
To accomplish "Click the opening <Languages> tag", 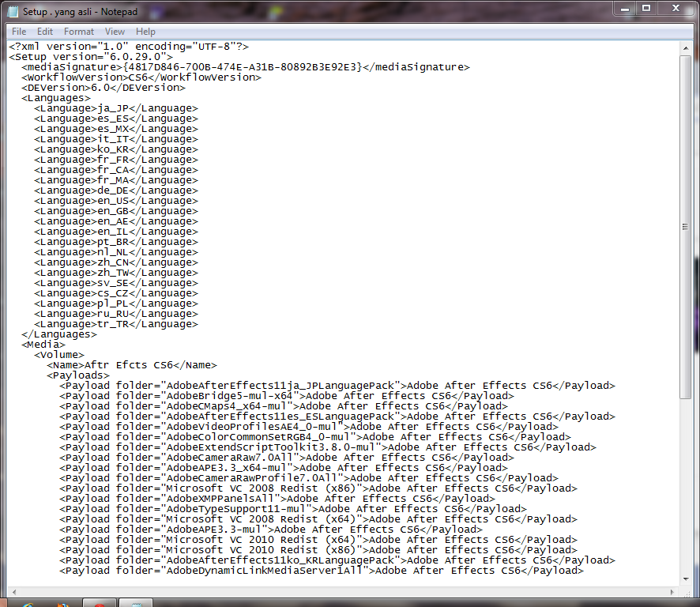I will coord(56,98).
